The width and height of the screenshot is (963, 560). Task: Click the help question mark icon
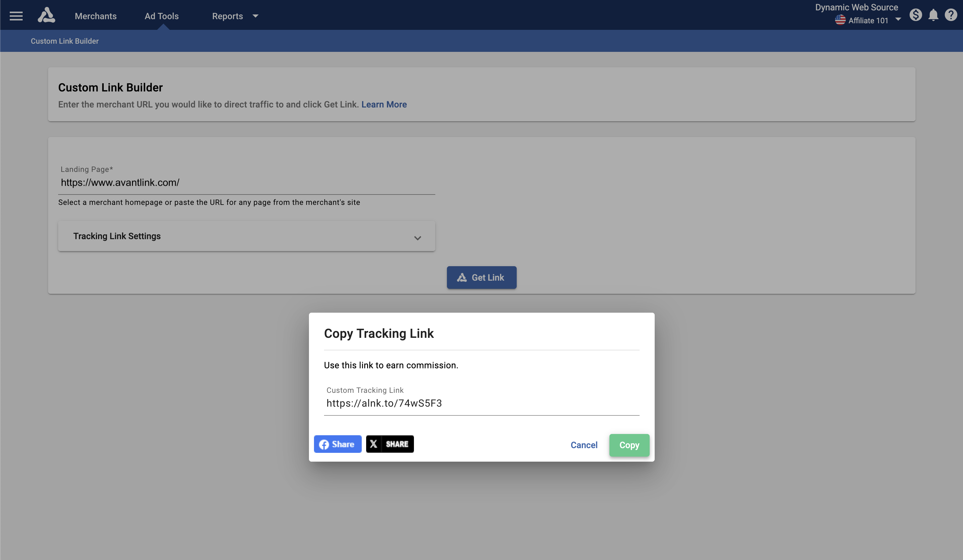pos(950,15)
